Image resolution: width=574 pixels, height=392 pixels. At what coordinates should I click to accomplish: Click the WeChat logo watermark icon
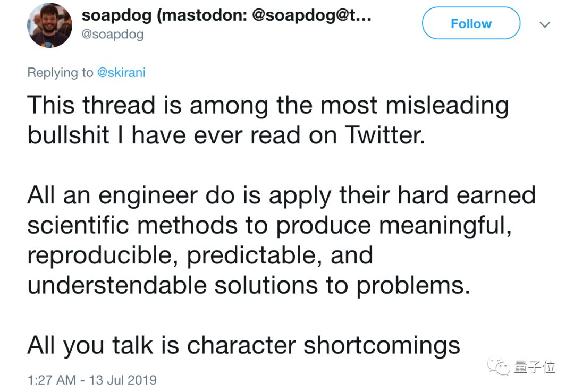[500, 367]
